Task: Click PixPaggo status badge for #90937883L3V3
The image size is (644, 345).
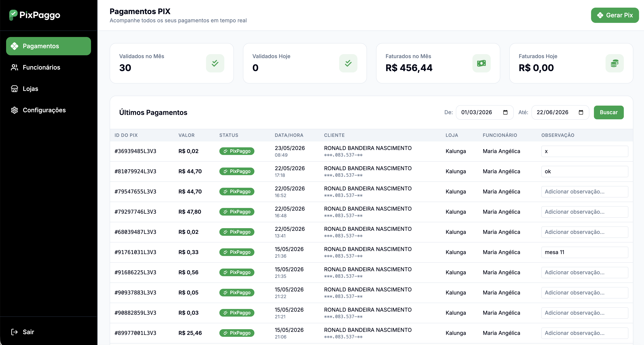Action: click(237, 292)
